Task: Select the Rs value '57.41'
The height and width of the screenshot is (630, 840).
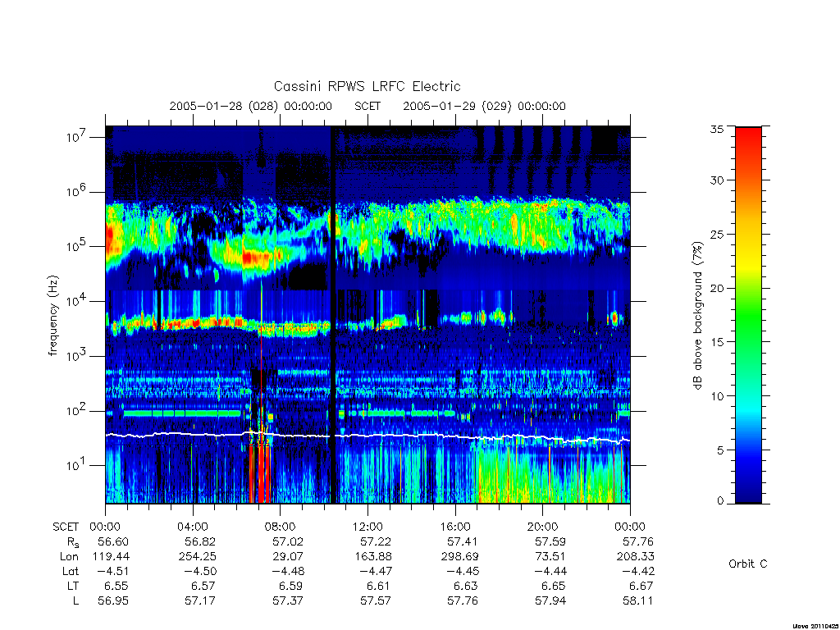Action: point(463,541)
